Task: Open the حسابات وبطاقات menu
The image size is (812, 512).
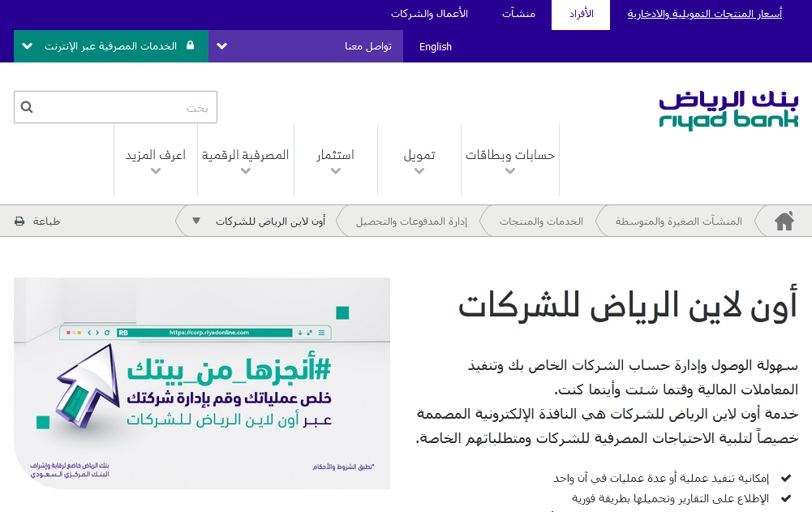Action: click(510, 155)
